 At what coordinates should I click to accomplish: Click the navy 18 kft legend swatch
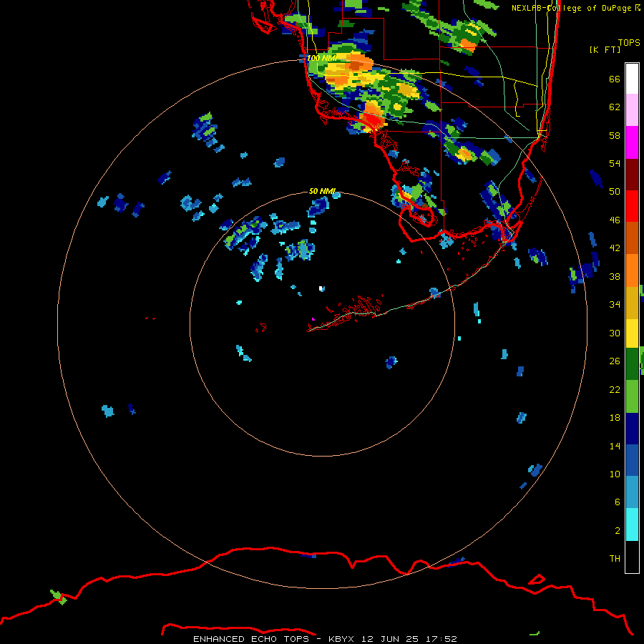(x=632, y=429)
